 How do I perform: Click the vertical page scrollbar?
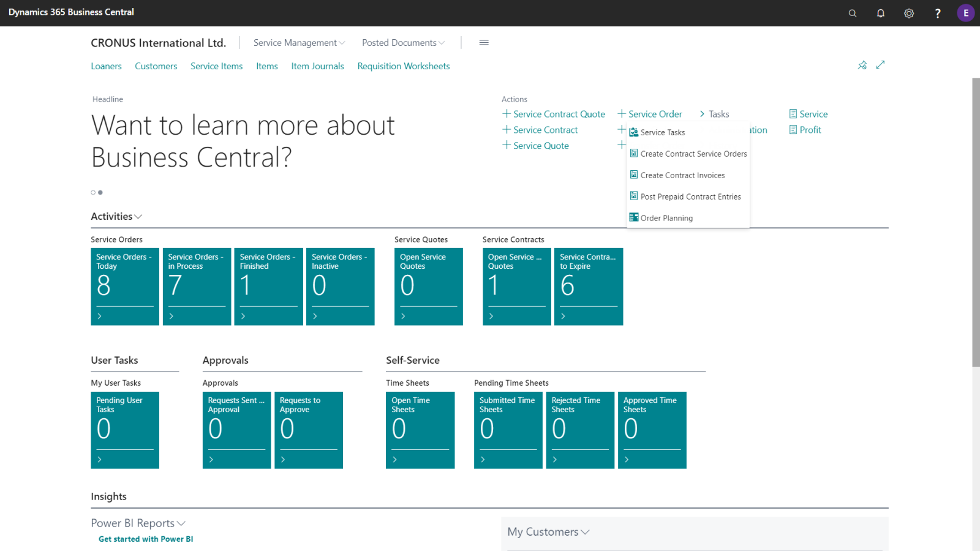coord(976,220)
